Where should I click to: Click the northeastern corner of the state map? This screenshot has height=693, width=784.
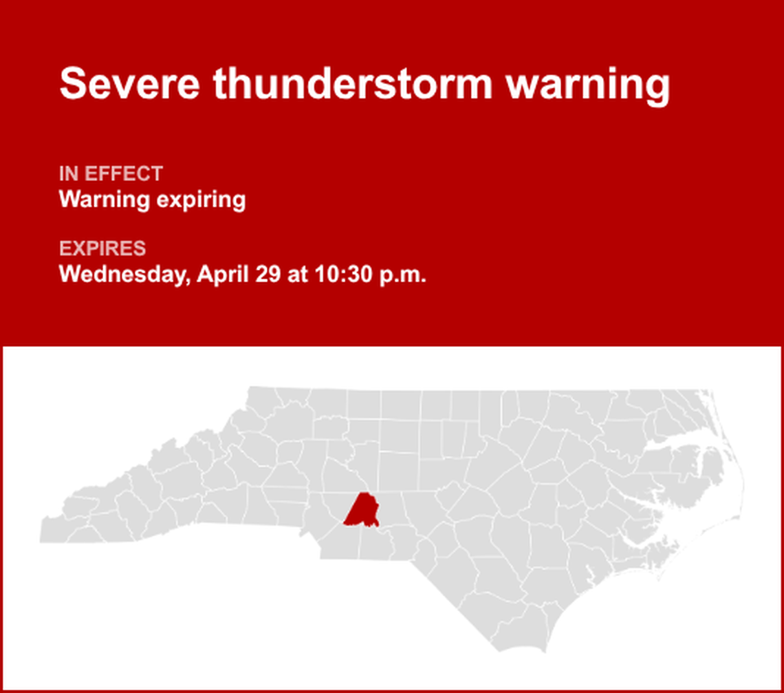pyautogui.click(x=707, y=394)
